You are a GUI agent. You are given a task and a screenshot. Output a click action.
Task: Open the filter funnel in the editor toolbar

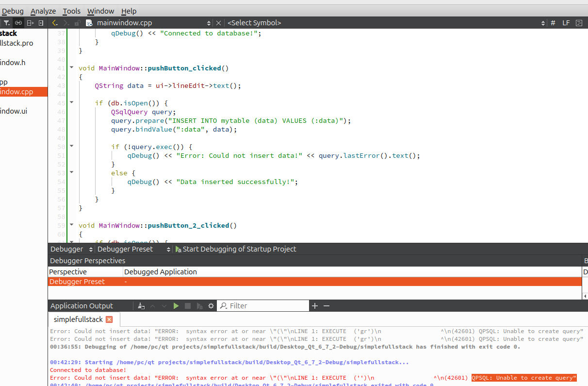(6, 22)
